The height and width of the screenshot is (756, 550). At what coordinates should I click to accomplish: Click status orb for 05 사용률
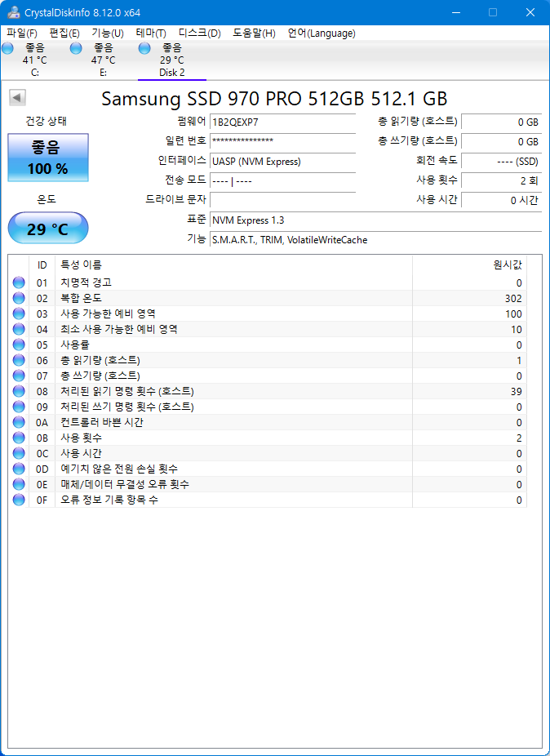[19, 345]
